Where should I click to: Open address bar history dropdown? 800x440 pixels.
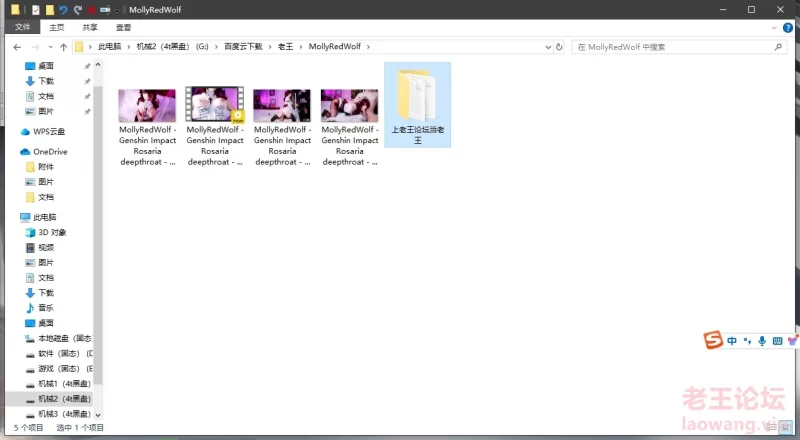coord(547,47)
